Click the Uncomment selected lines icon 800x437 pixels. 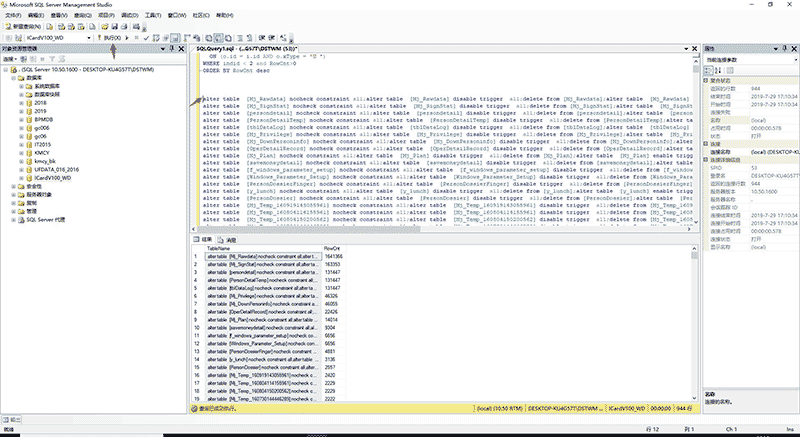(249, 38)
